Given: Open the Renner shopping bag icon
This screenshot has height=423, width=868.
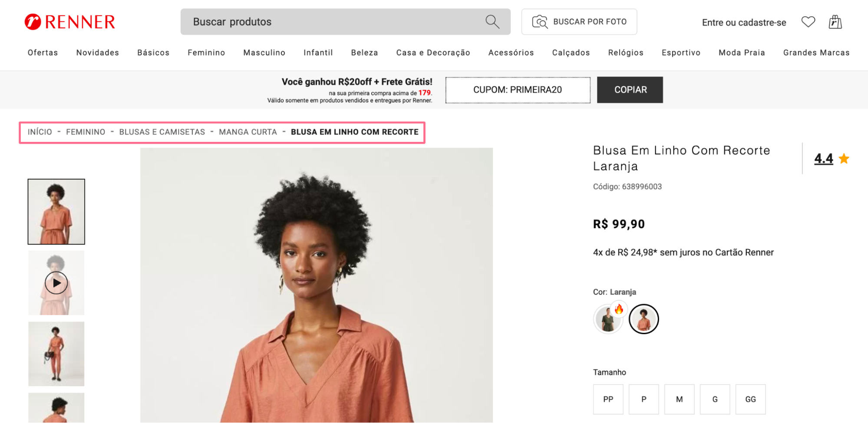Looking at the screenshot, I should [x=836, y=21].
